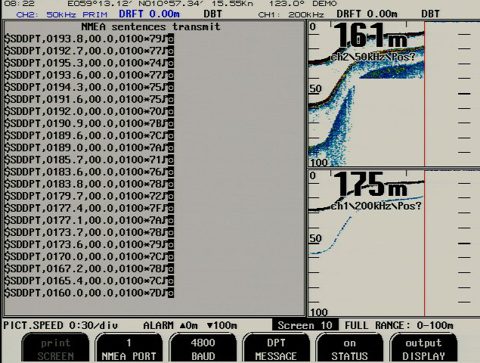Select sentence $SDDPT,0189.0

click(x=89, y=148)
